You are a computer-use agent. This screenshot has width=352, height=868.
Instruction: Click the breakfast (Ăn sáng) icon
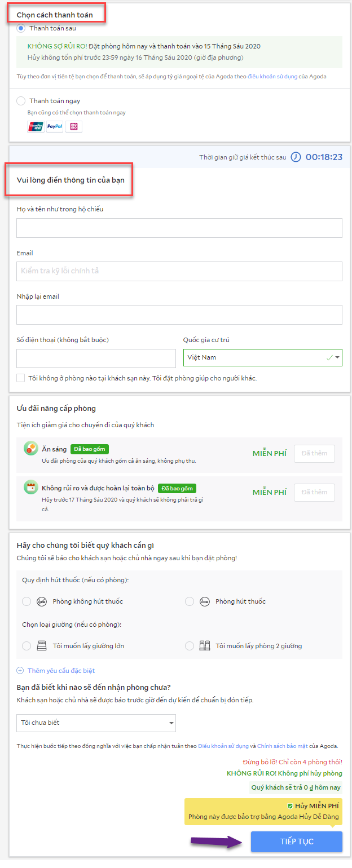(x=31, y=449)
